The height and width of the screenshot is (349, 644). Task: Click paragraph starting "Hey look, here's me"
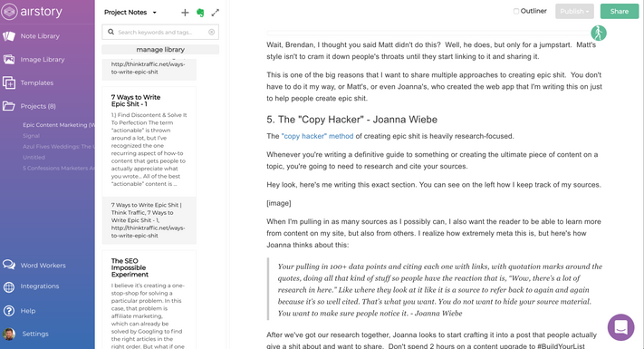(434, 185)
